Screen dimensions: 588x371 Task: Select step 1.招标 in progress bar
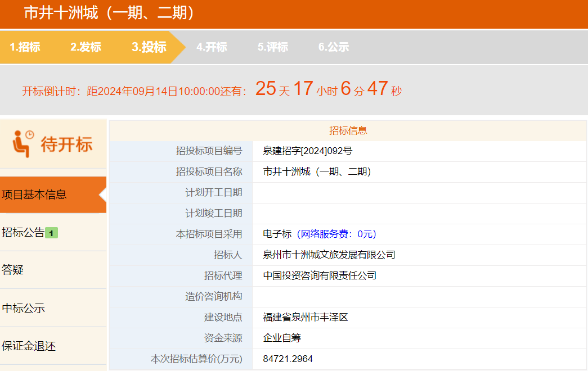tap(25, 47)
